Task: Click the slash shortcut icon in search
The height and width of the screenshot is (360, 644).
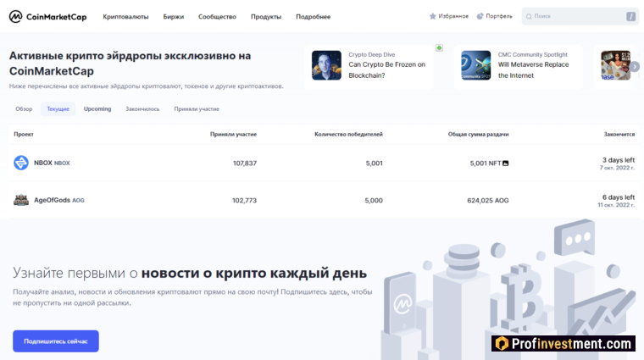Action: [630, 16]
